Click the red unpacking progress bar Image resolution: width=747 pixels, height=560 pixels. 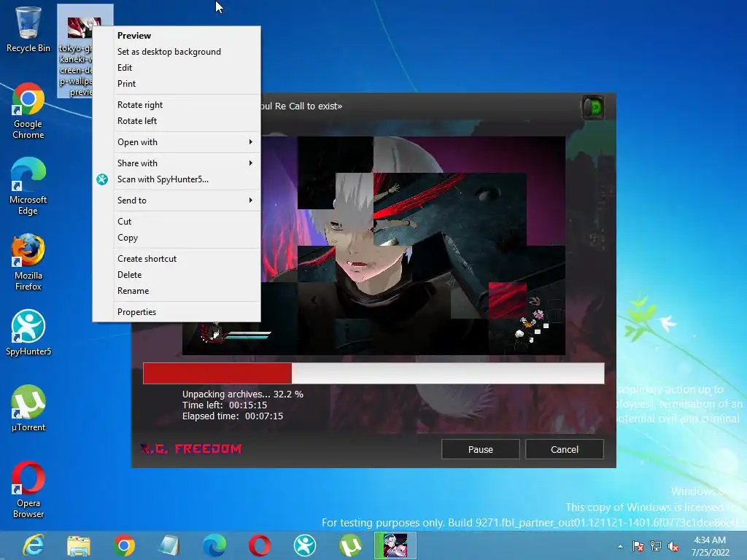tap(373, 373)
